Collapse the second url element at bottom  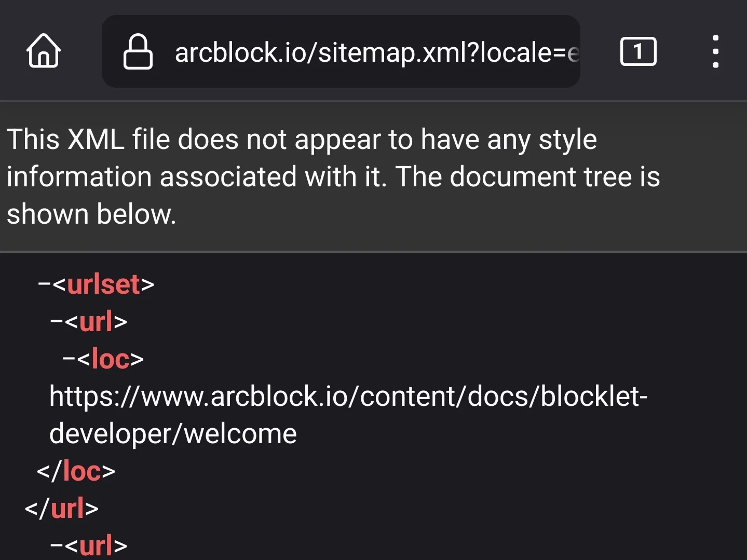pyautogui.click(x=57, y=546)
